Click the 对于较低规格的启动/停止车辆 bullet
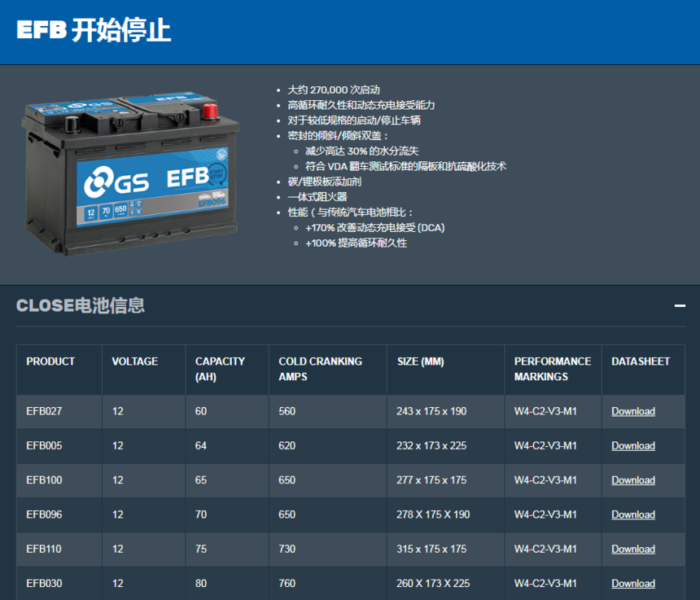The image size is (700, 600). (x=354, y=120)
